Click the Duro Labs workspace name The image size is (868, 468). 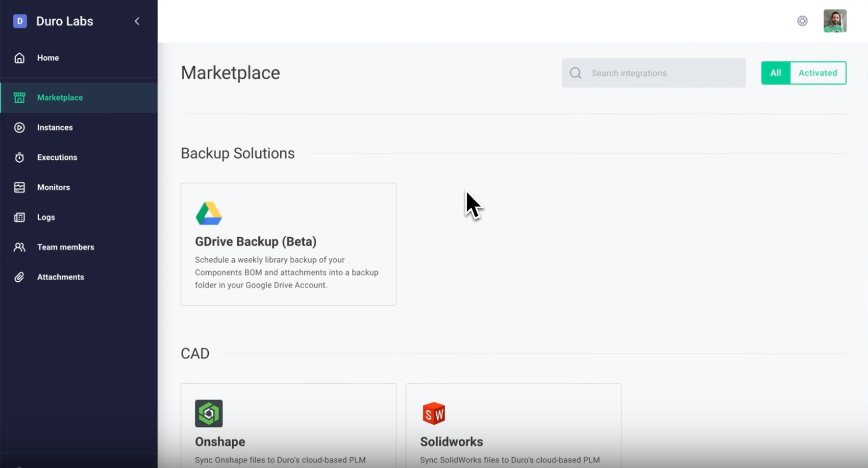point(65,21)
